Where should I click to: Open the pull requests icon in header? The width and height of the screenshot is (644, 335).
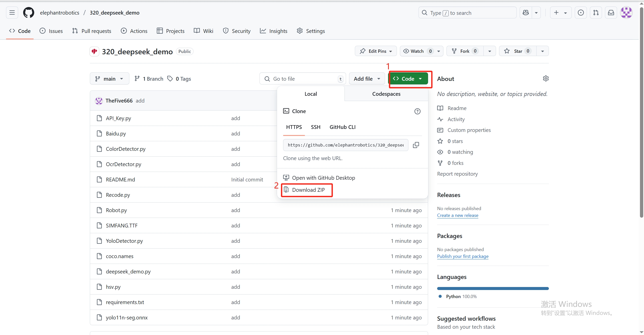coord(596,13)
